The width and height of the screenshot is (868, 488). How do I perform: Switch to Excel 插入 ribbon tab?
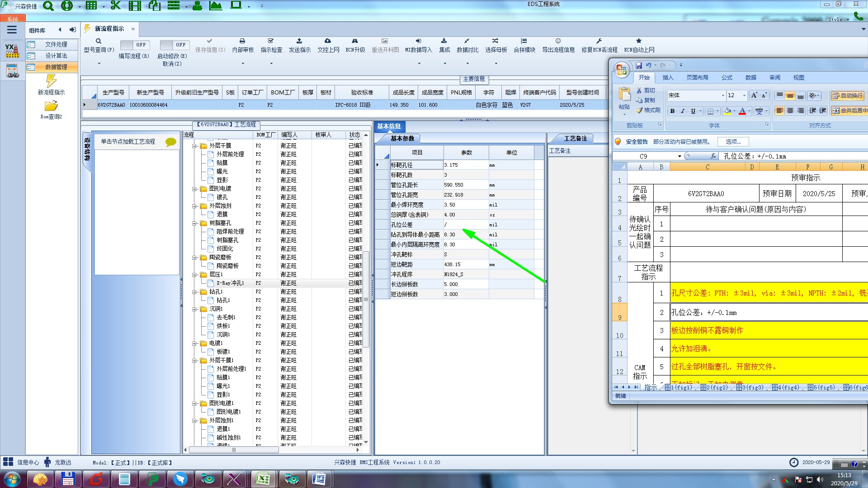pyautogui.click(x=668, y=78)
